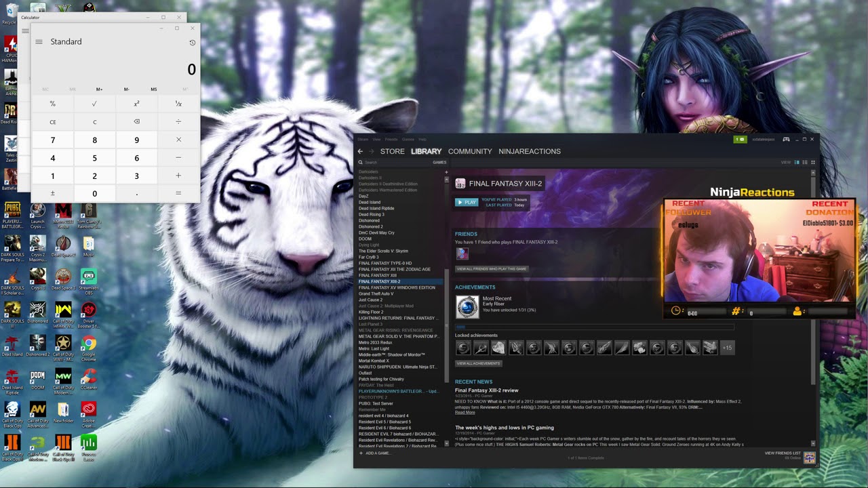Open the NINJAREACTIONS profile tab
The image size is (868, 488).
[x=530, y=151]
